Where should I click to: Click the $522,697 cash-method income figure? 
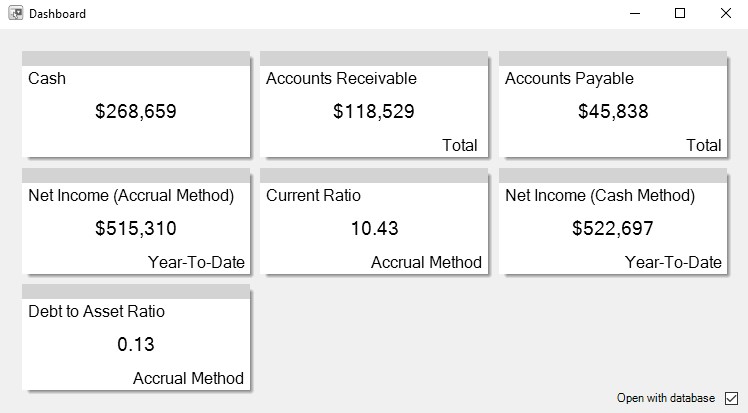tap(612, 228)
